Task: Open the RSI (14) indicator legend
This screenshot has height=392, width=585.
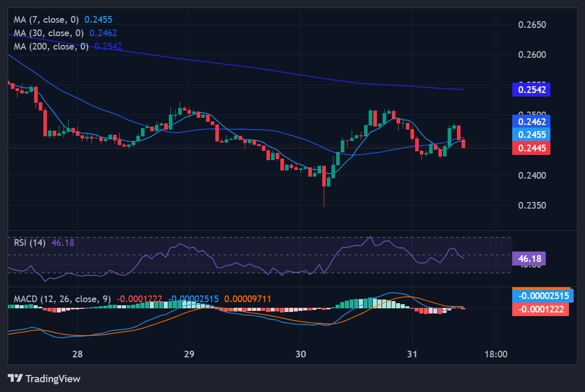Action: [x=30, y=242]
